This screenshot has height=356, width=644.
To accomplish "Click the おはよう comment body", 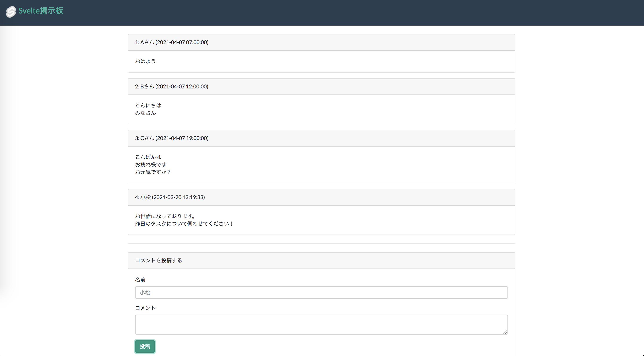I will click(145, 61).
